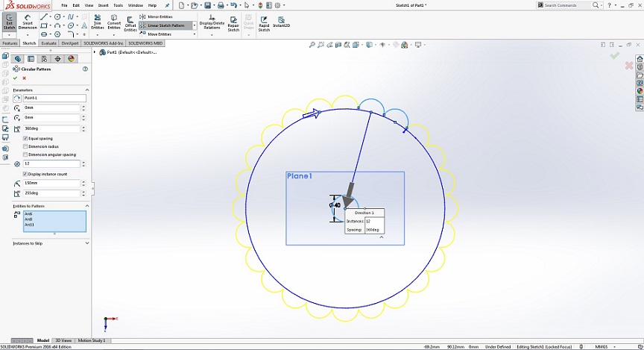
Task: Click the Save icon in quick toolbar
Action: pos(208,5)
